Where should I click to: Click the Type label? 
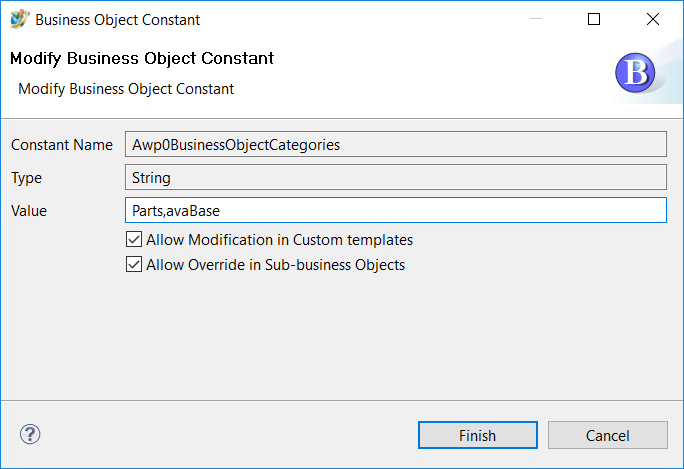click(x=27, y=178)
